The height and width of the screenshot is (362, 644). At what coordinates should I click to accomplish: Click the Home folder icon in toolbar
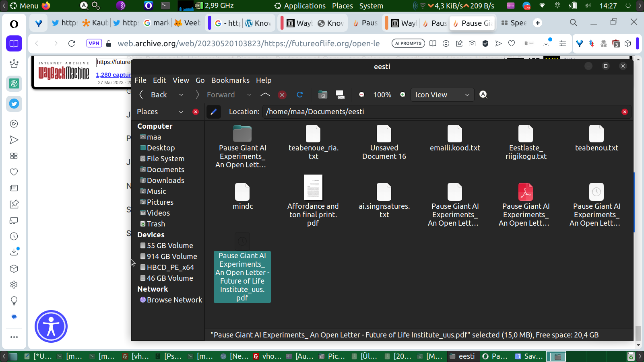323,95
